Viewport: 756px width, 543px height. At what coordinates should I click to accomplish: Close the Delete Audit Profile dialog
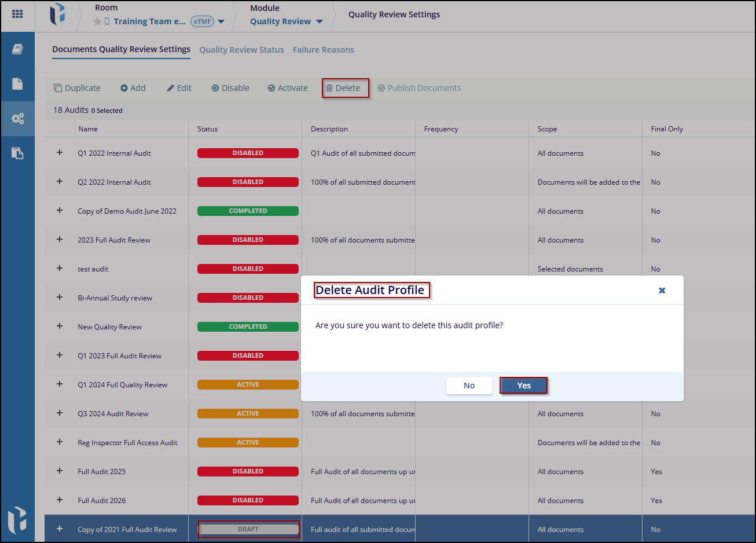(662, 291)
